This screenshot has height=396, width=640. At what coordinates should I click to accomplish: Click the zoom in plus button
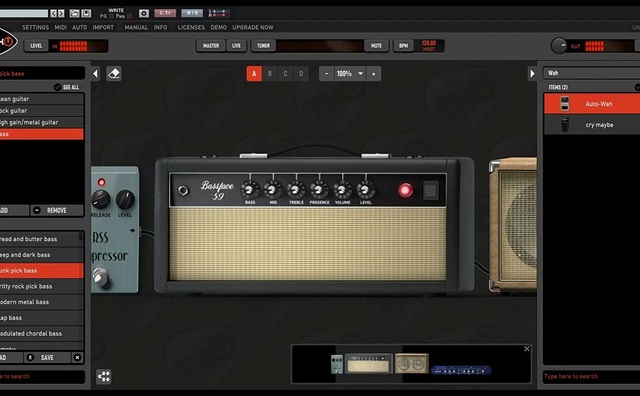click(373, 74)
